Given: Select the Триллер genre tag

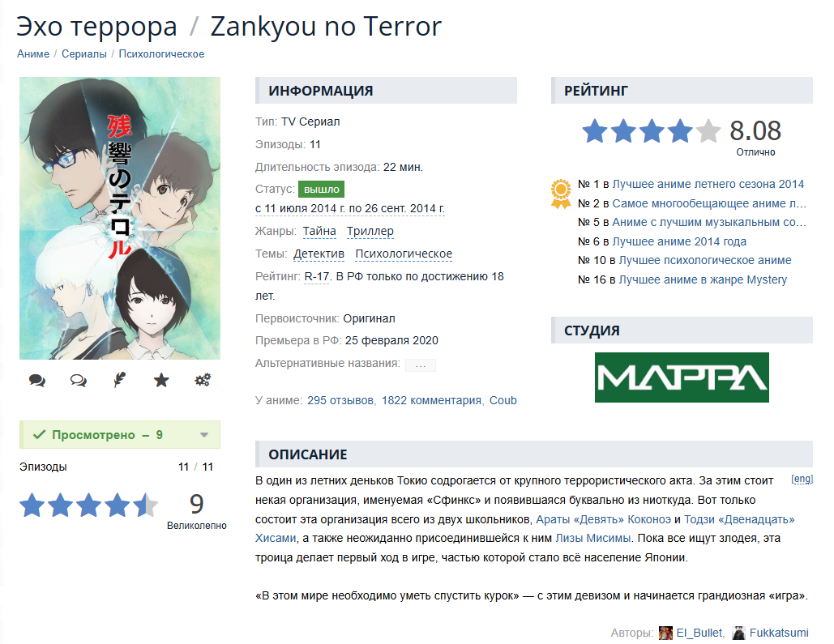Looking at the screenshot, I should [x=370, y=232].
